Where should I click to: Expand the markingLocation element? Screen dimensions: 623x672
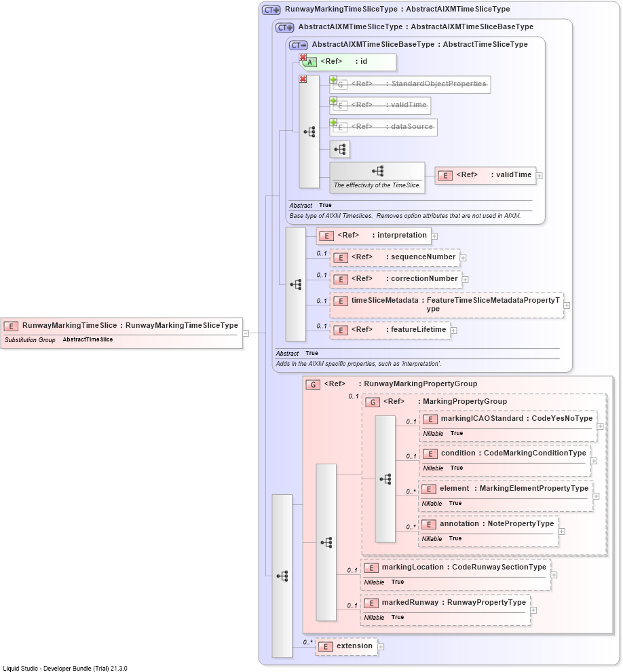pyautogui.click(x=554, y=575)
